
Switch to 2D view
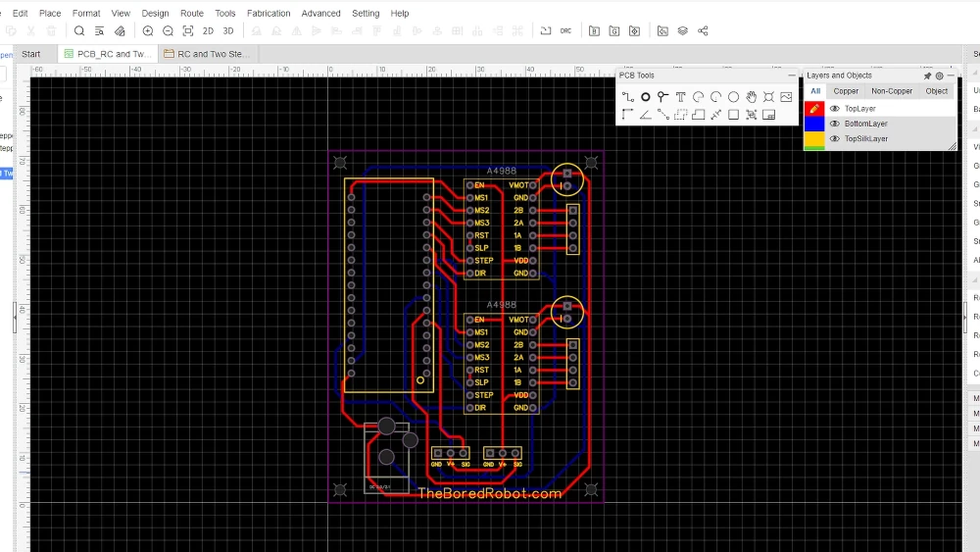point(208,30)
